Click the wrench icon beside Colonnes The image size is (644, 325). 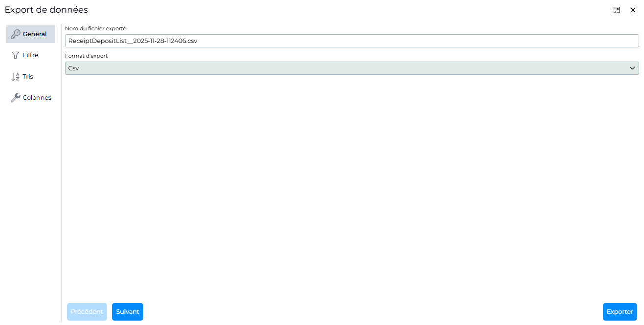(16, 98)
